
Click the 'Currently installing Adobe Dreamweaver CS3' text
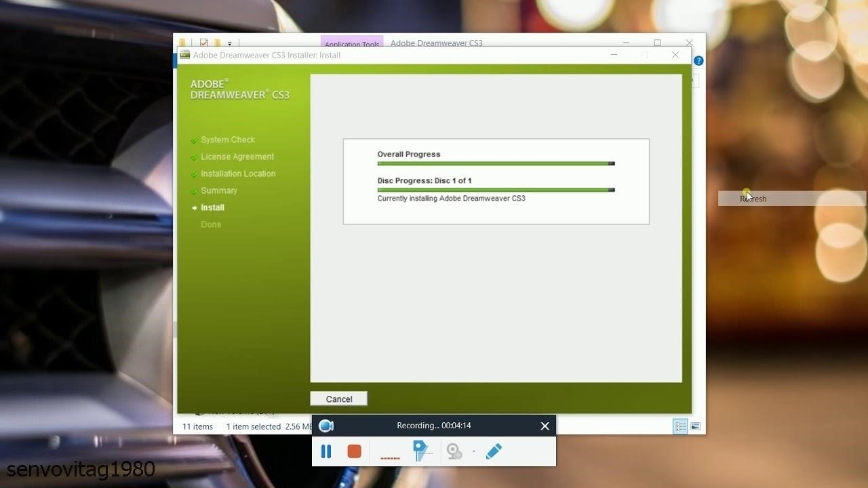point(452,199)
